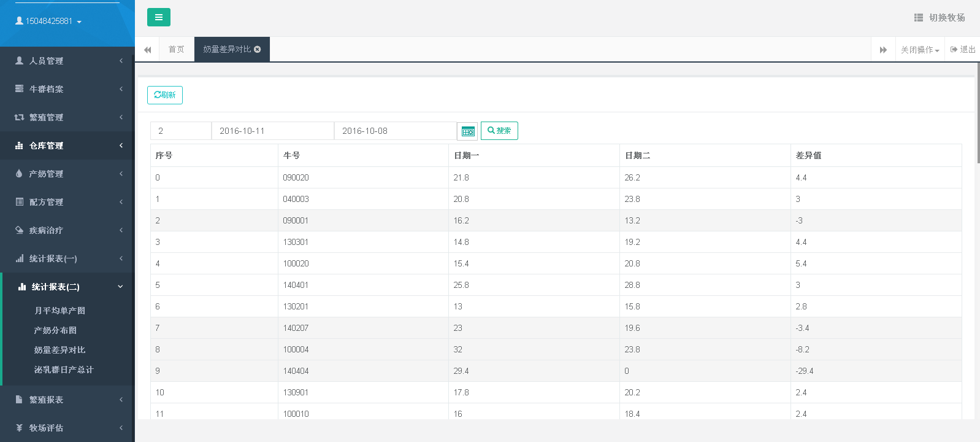Click the 统计报表(二) bar chart icon
The width and height of the screenshot is (980, 442).
pyautogui.click(x=22, y=287)
